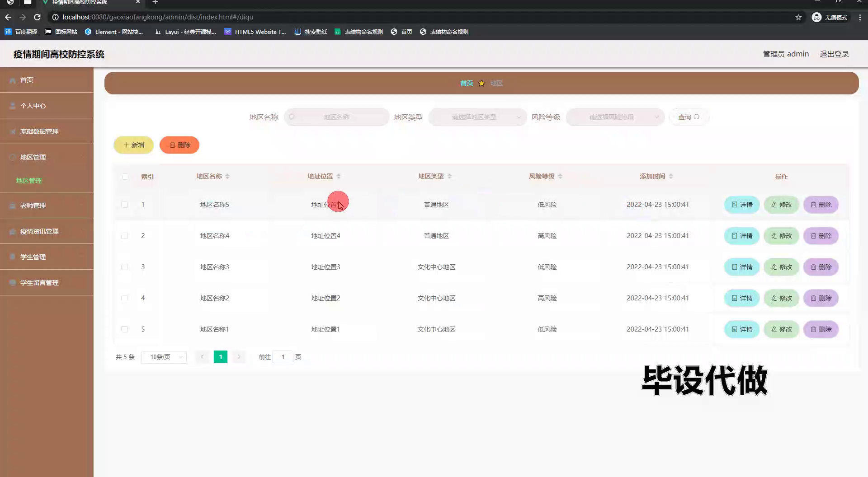Close the current browser tab
The height and width of the screenshot is (477, 868).
138,2
